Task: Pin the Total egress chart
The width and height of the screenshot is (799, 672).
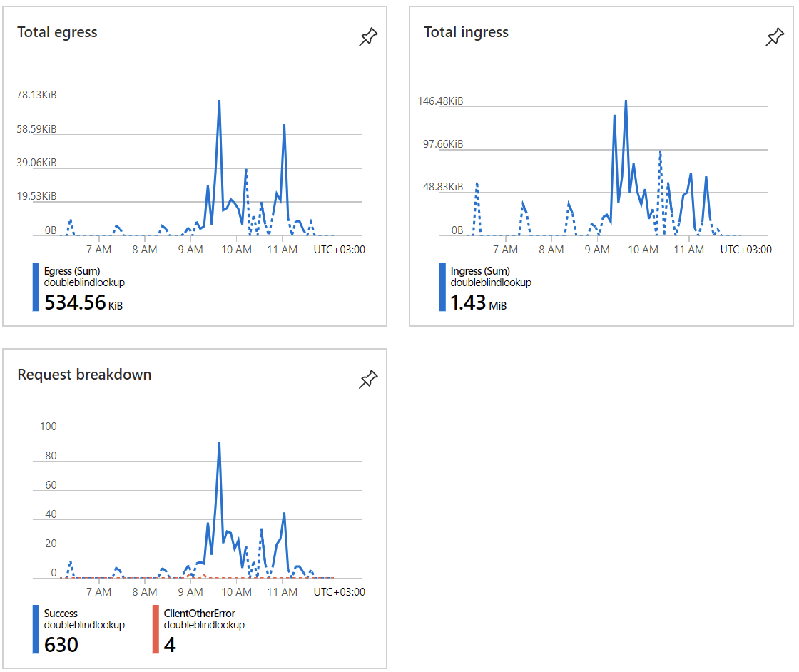Action: [x=368, y=36]
